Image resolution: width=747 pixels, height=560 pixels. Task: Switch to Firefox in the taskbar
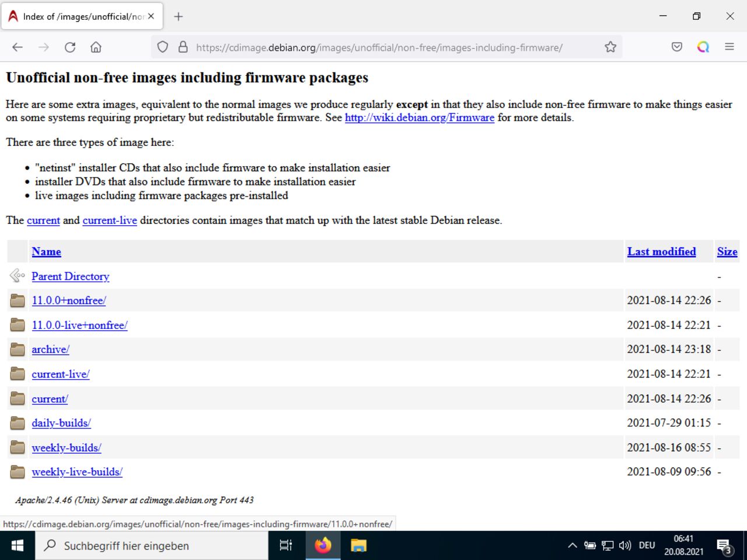click(x=323, y=545)
